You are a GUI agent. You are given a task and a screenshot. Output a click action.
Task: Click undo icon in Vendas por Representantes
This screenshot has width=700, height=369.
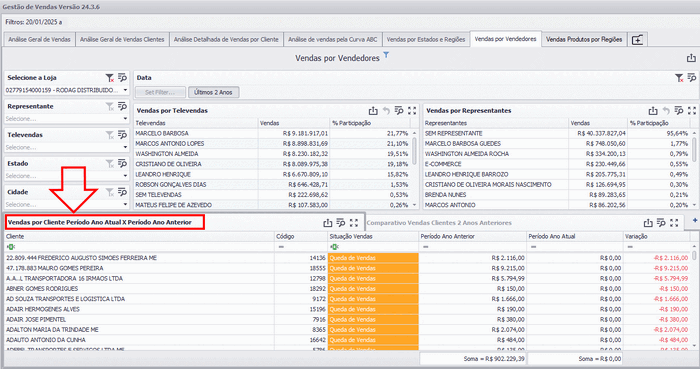[x=666, y=111]
